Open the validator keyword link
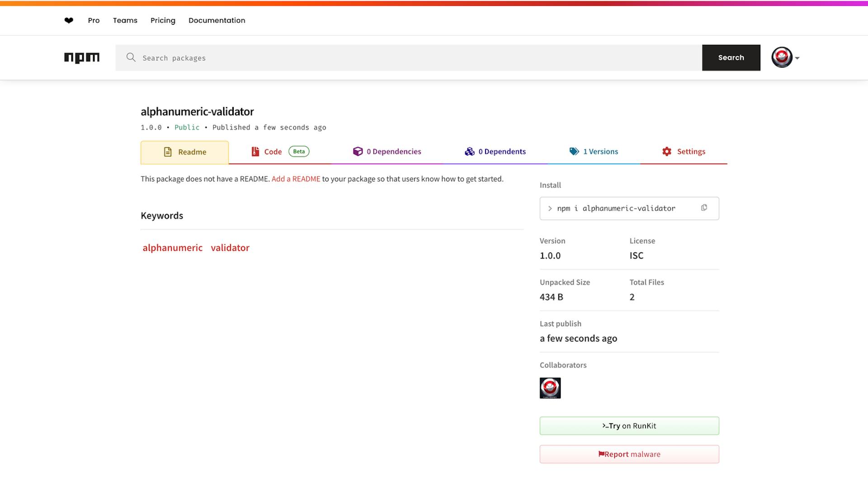 pos(230,248)
